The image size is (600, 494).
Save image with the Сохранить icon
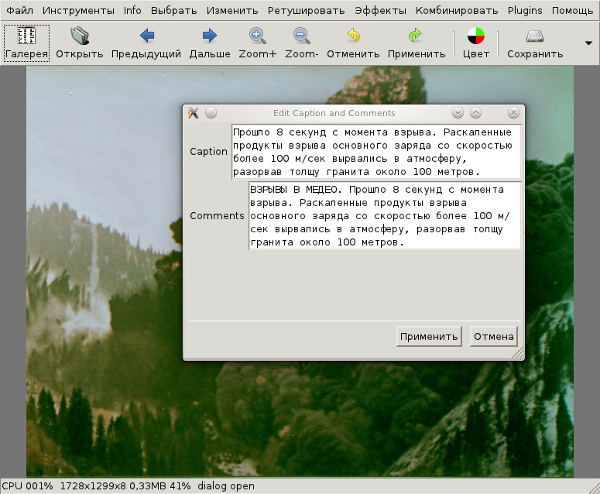click(535, 42)
